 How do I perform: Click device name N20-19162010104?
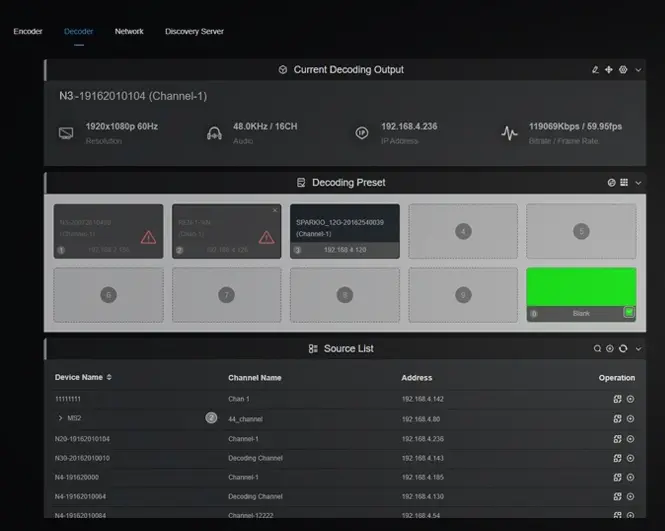[x=82, y=439]
